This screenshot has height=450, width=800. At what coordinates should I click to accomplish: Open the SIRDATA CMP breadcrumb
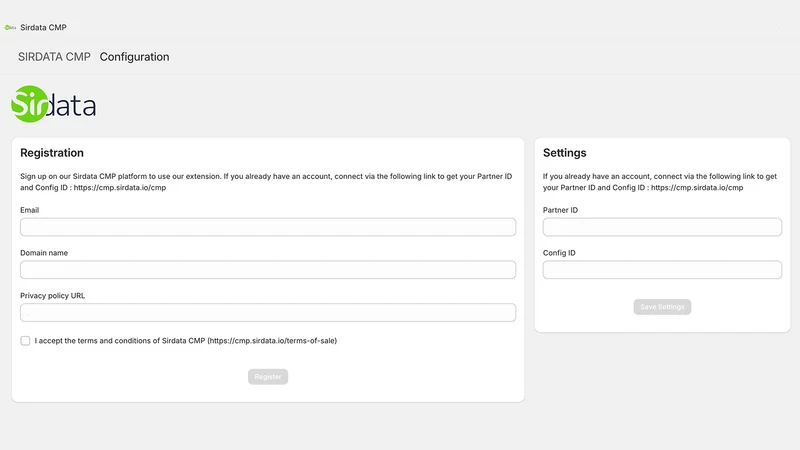click(x=54, y=57)
